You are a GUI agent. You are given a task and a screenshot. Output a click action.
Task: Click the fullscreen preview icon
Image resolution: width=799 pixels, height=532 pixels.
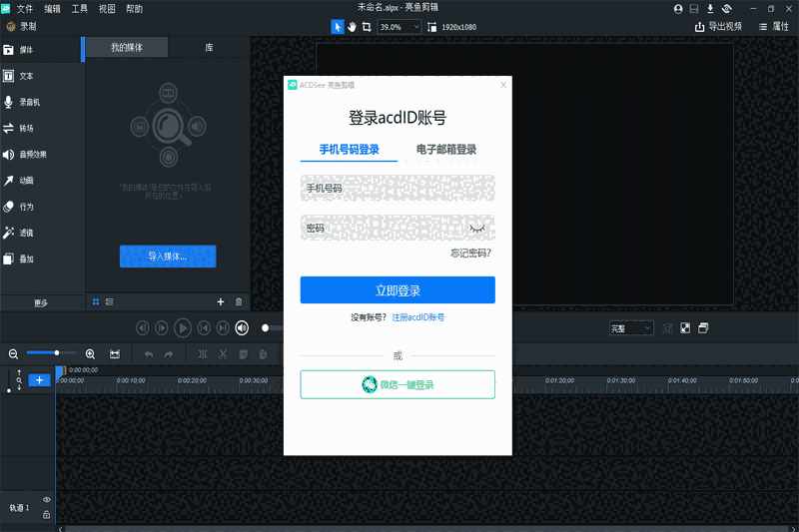point(685,328)
